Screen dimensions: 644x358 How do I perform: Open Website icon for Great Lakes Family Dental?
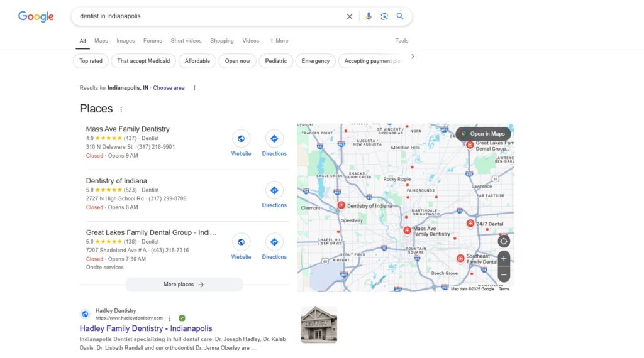pyautogui.click(x=241, y=242)
